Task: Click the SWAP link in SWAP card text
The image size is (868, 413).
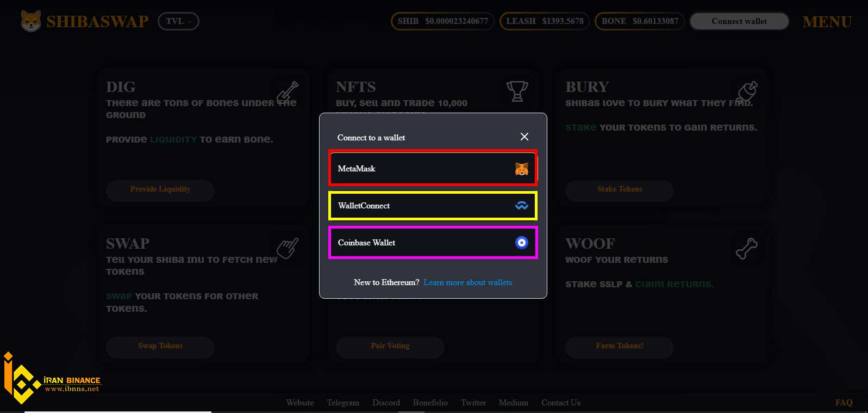Action: tap(119, 296)
